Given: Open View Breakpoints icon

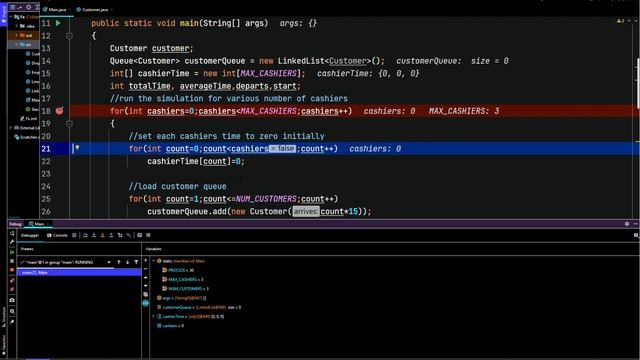Looking at the screenshot, I should 12,280.
